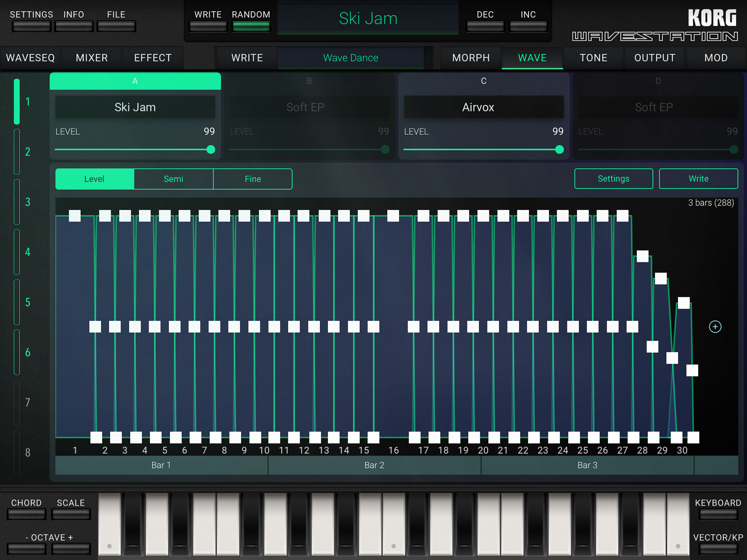This screenshot has width=747, height=560.
Task: Click the wave sequence Settings button
Action: pyautogui.click(x=613, y=179)
